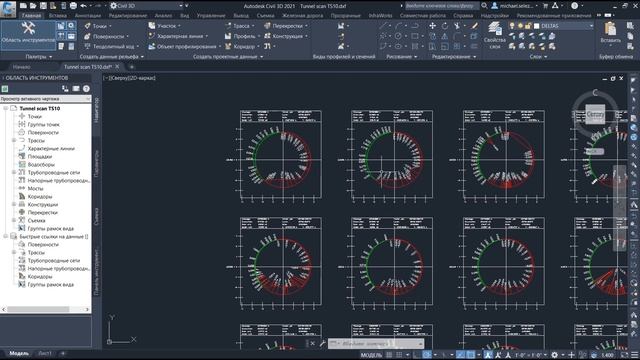Click the Коридор button
Viewport: 640px width, 360px height.
[x=241, y=47]
